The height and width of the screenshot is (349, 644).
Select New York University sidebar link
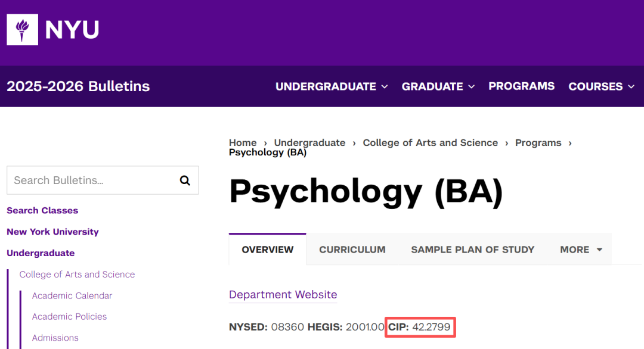52,232
